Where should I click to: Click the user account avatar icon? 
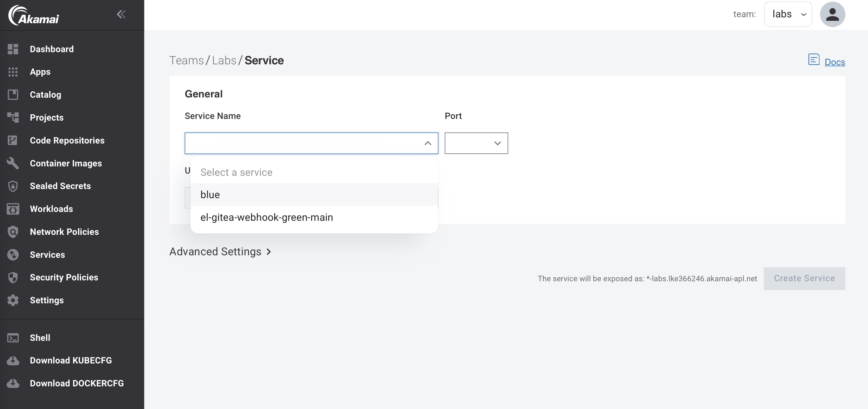pos(832,14)
